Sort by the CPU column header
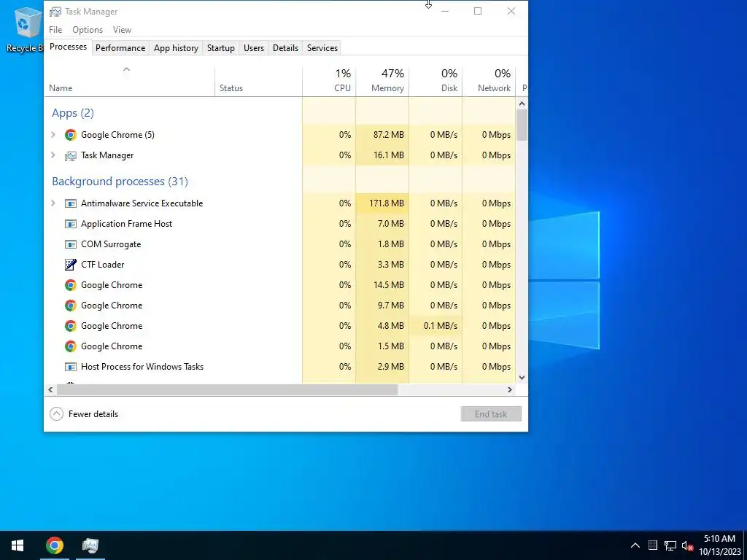 (329, 81)
